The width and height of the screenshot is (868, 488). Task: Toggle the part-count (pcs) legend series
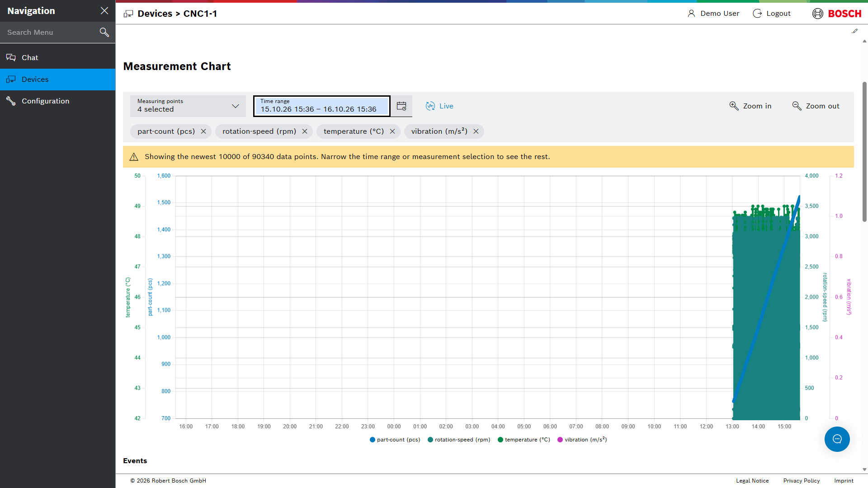(x=395, y=440)
